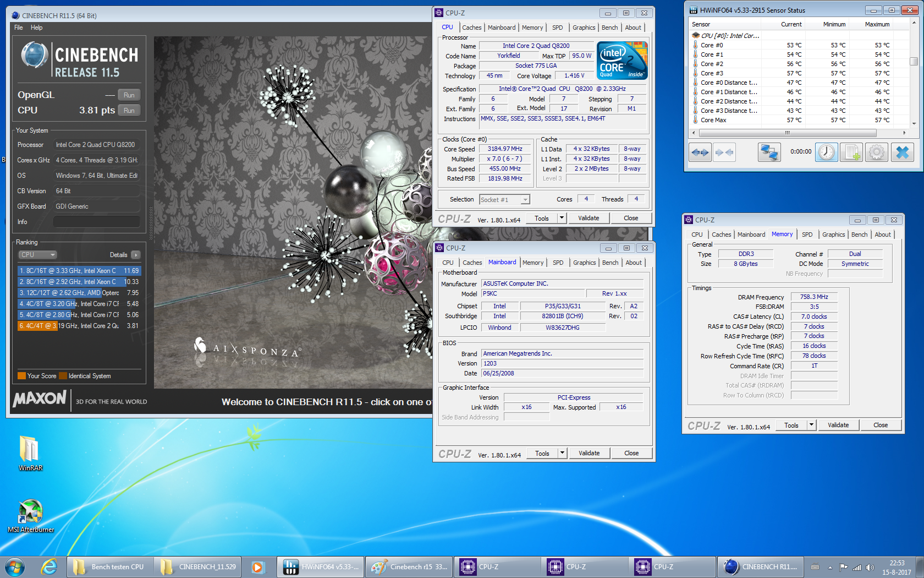Switch to Caches tab in top CPU-Z window
924x578 pixels.
[471, 28]
